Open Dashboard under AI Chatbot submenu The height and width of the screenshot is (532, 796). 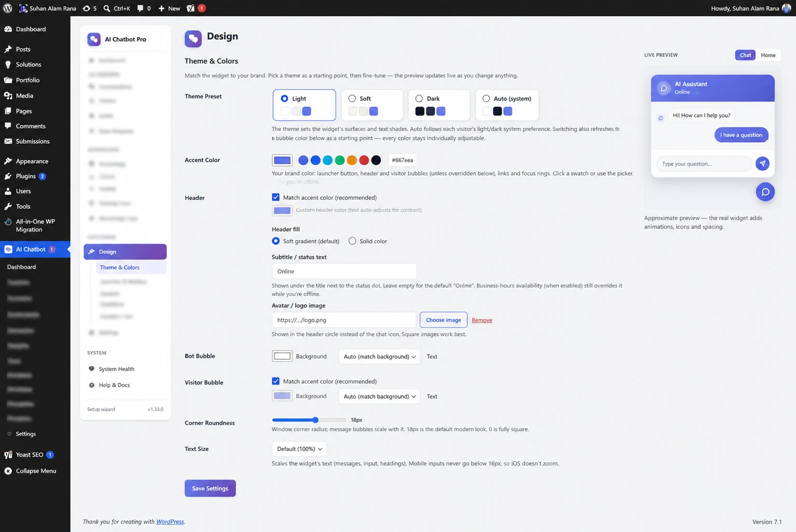pos(22,267)
